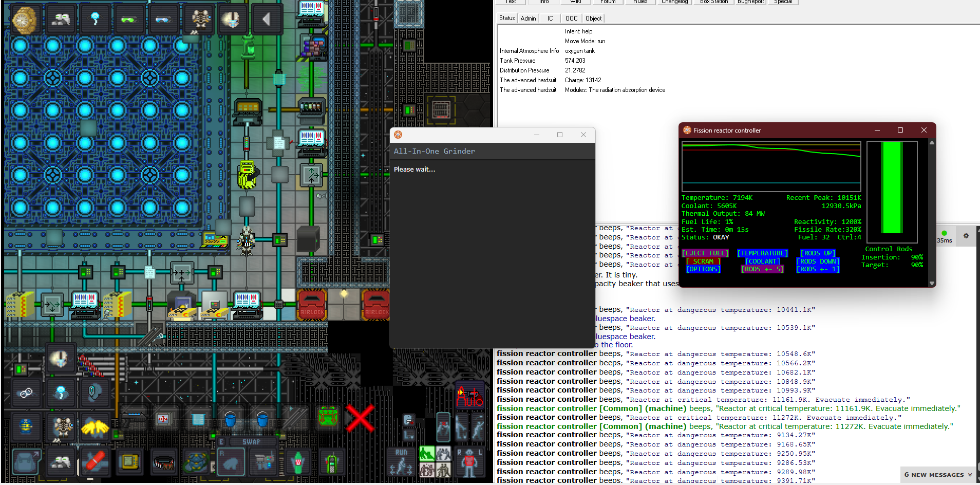Toggle the RUN movement mode
Viewport: 980px width, 485px height.
coord(401,462)
